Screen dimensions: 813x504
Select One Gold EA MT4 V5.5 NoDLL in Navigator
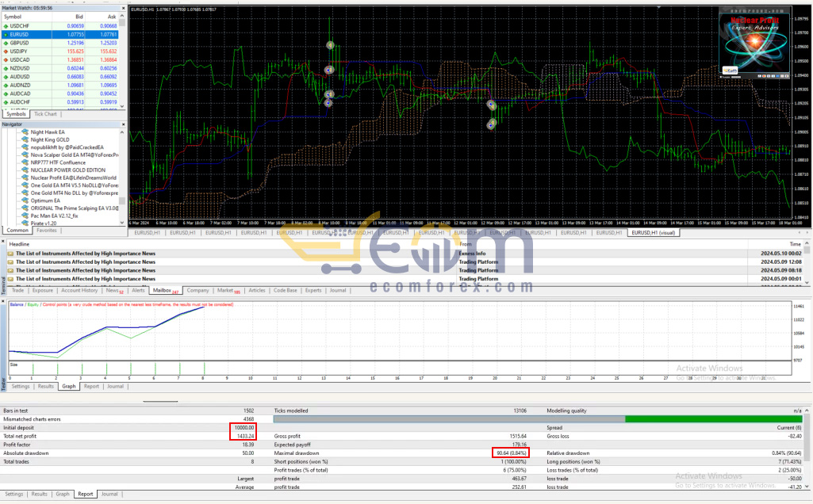[x=74, y=185]
